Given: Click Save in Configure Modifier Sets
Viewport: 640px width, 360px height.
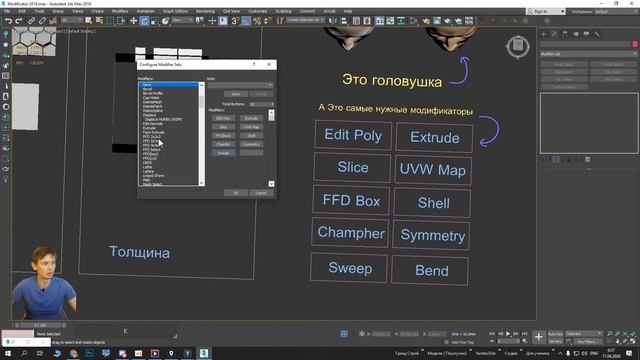Looking at the screenshot, I should tap(236, 94).
